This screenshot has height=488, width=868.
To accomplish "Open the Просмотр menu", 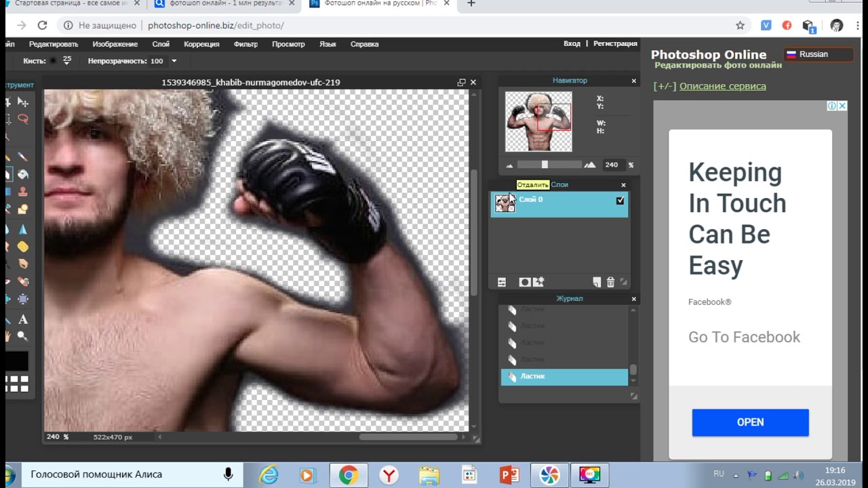I will 288,44.
